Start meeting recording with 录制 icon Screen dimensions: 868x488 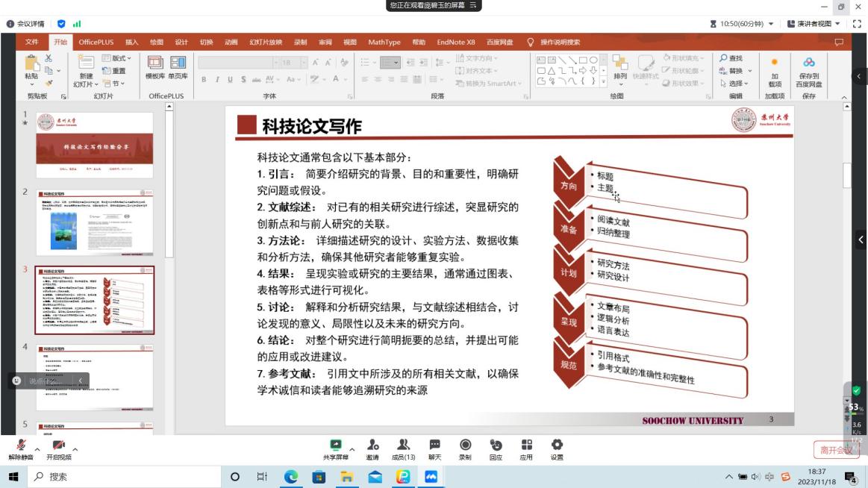(465, 445)
